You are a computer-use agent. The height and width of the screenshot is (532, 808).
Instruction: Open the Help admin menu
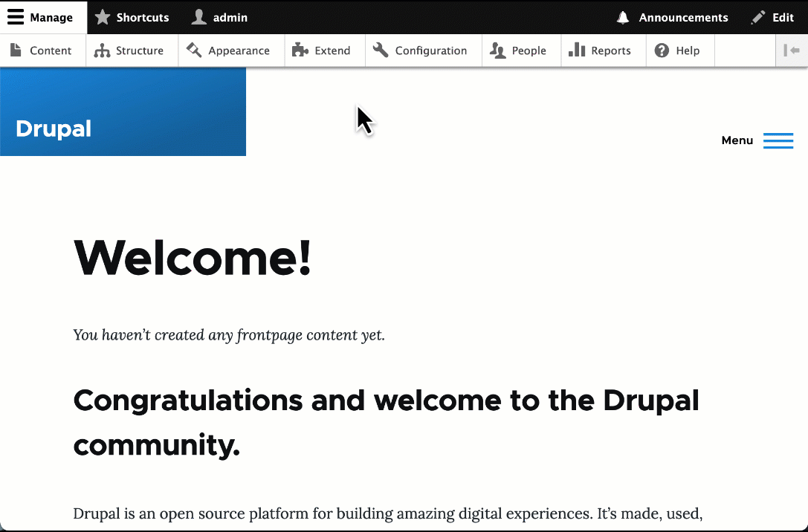pyautogui.click(x=680, y=51)
